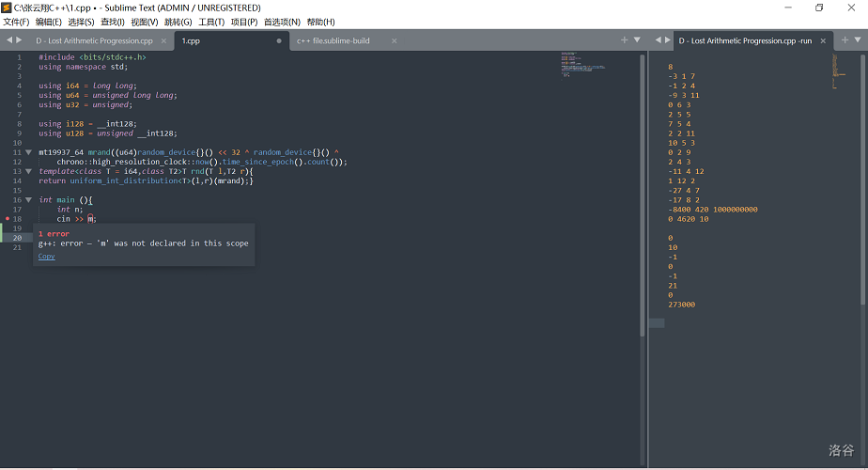
Task: Open the 查找(I) find menu
Action: (x=112, y=22)
